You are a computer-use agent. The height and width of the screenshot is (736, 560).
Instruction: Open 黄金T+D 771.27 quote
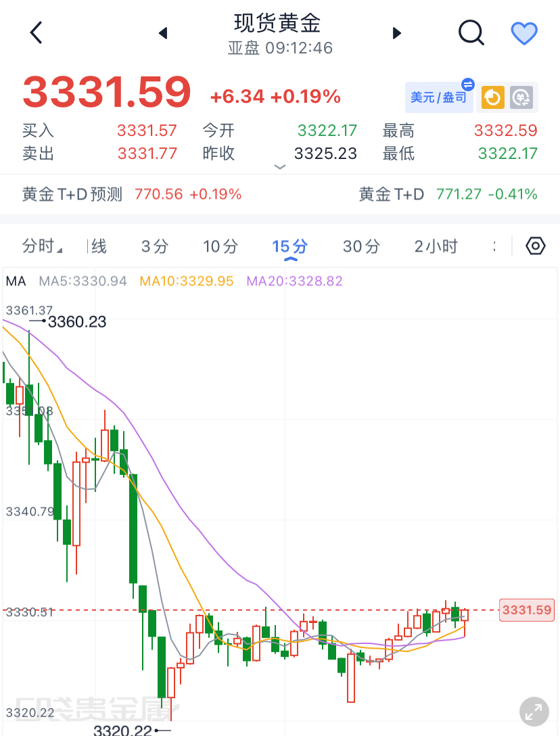[448, 194]
